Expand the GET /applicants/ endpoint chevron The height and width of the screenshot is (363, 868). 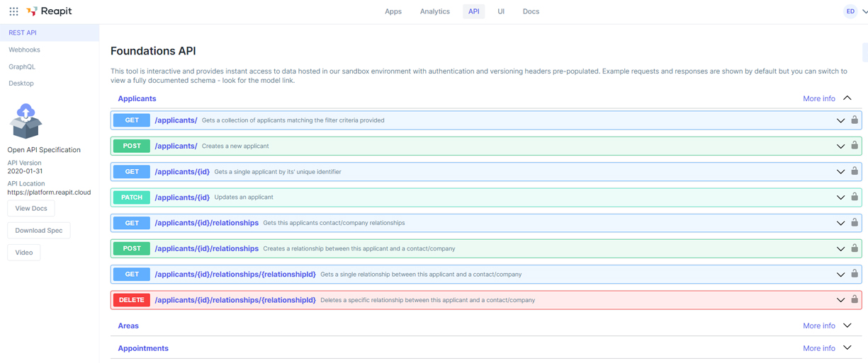pos(840,120)
